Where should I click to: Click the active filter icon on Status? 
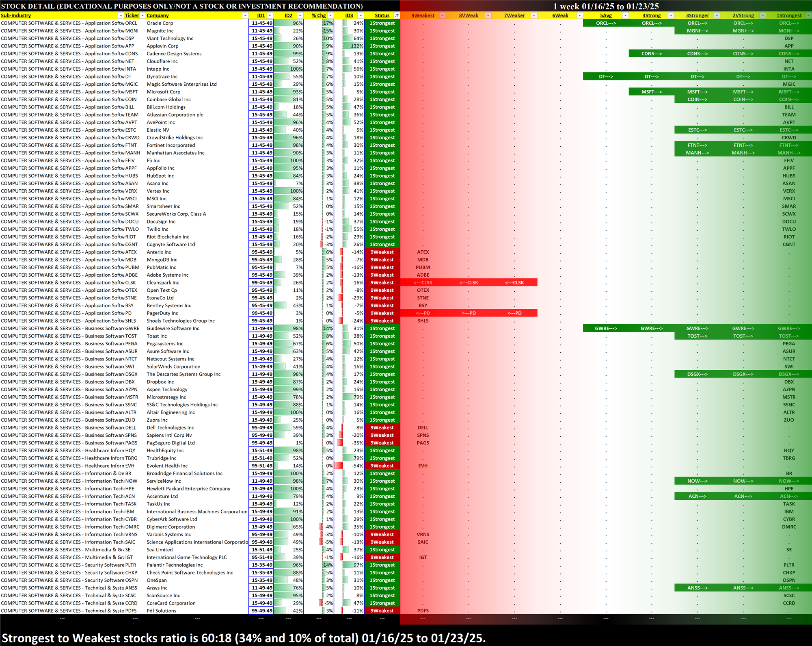(397, 15)
